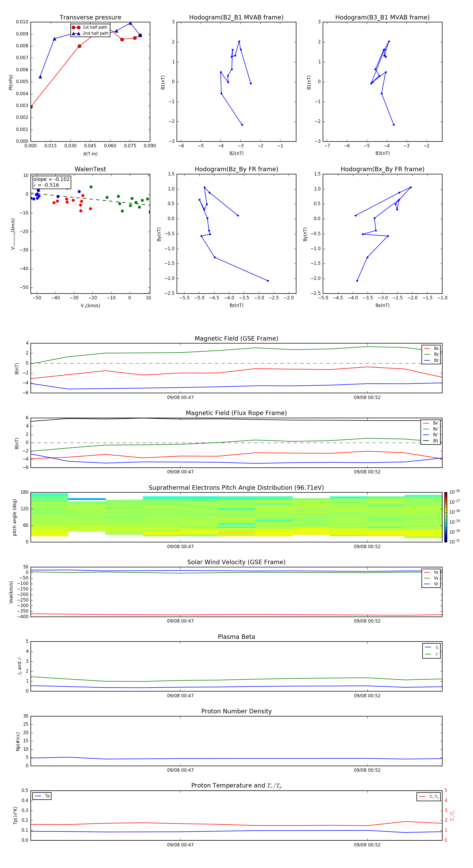This screenshot has width=473, height=868.
Task: Select the "Vy" velocity legend entry
Action: click(431, 578)
